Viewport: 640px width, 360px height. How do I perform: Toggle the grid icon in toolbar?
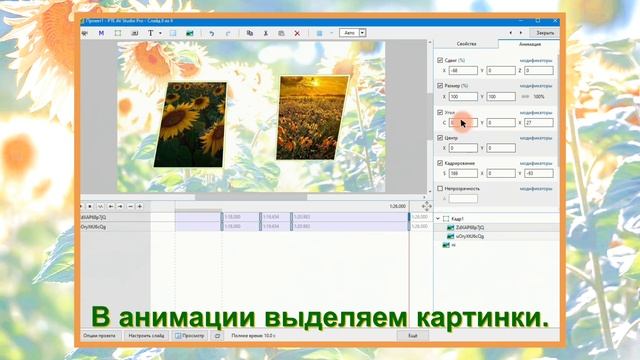tap(319, 33)
